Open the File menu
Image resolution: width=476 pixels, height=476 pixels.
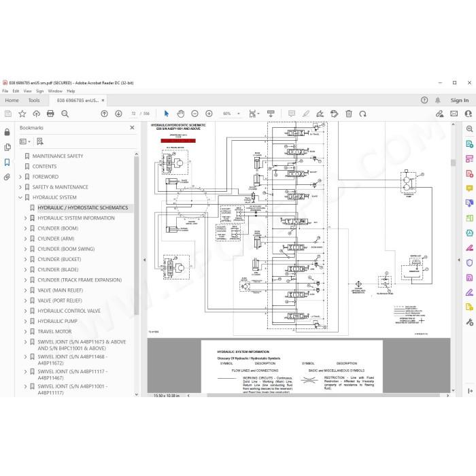[x=5, y=91]
